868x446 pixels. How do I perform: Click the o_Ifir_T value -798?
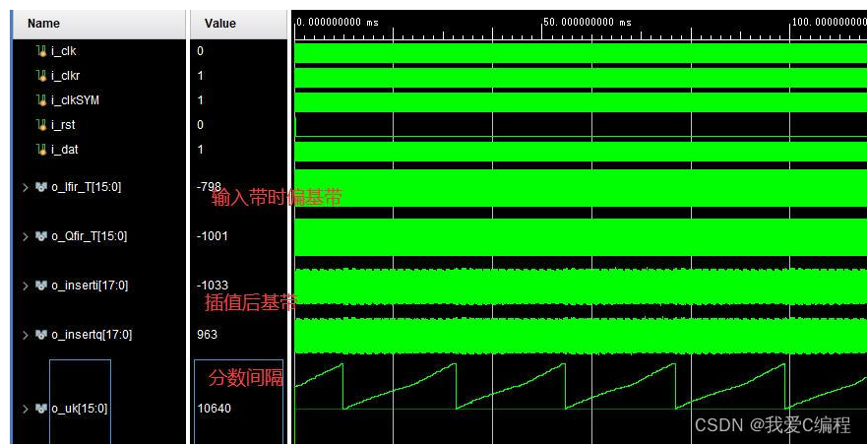209,187
